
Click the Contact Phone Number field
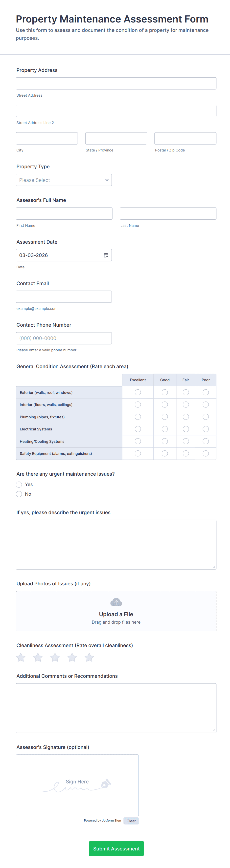[64, 338]
